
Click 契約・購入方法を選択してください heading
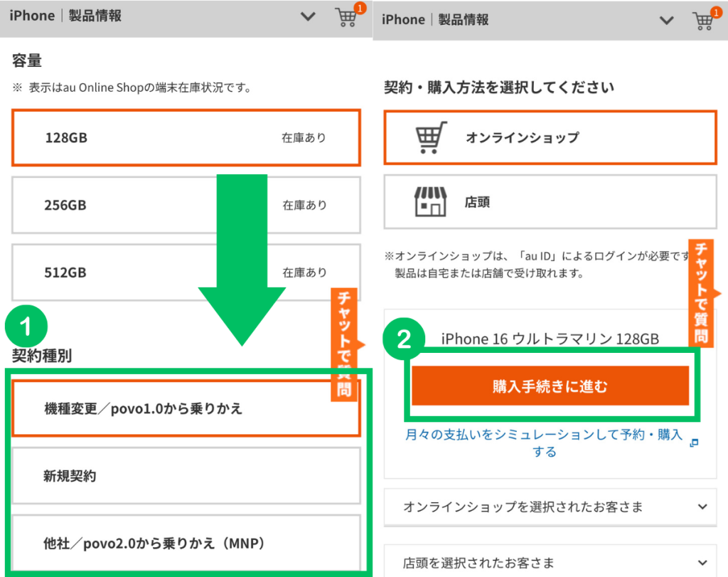coord(499,87)
